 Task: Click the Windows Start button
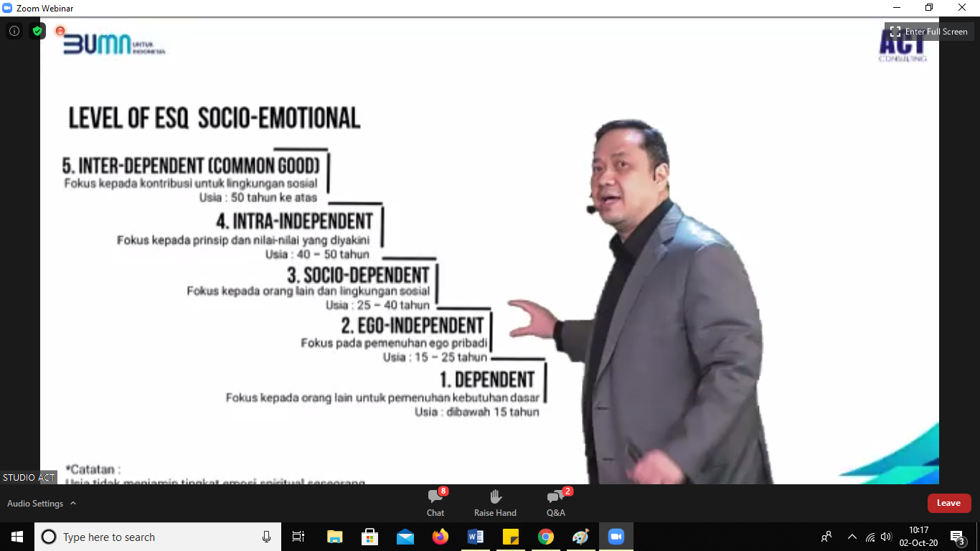click(x=17, y=537)
